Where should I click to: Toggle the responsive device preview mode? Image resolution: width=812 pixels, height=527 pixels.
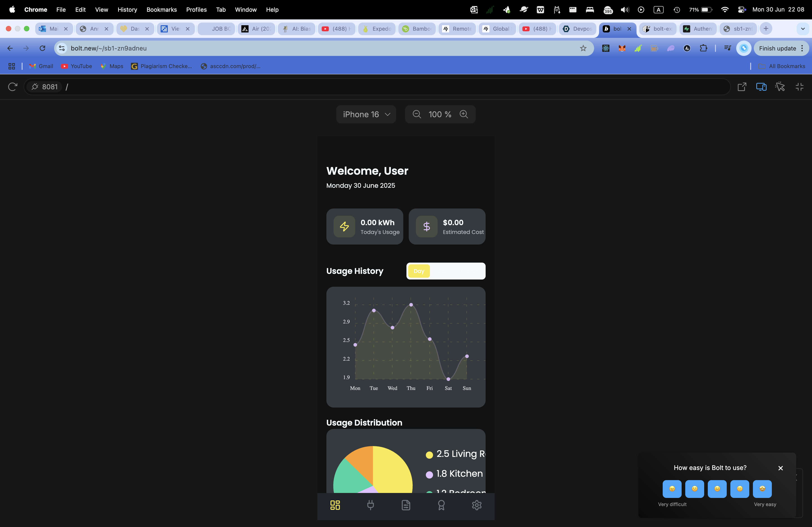coord(761,87)
